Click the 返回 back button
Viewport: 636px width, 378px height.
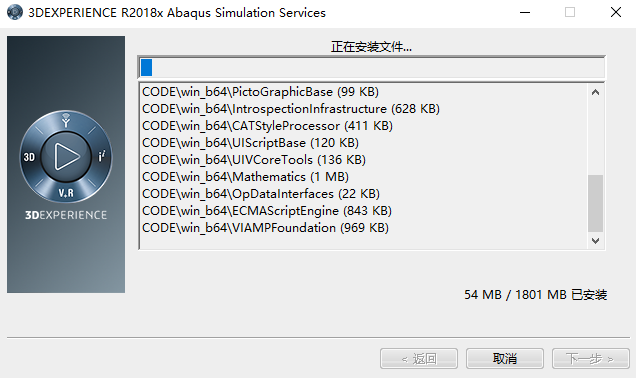coord(419,359)
